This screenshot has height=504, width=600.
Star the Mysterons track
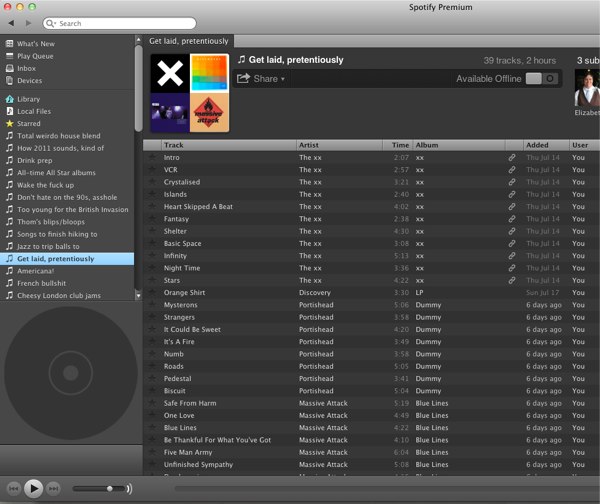point(152,305)
